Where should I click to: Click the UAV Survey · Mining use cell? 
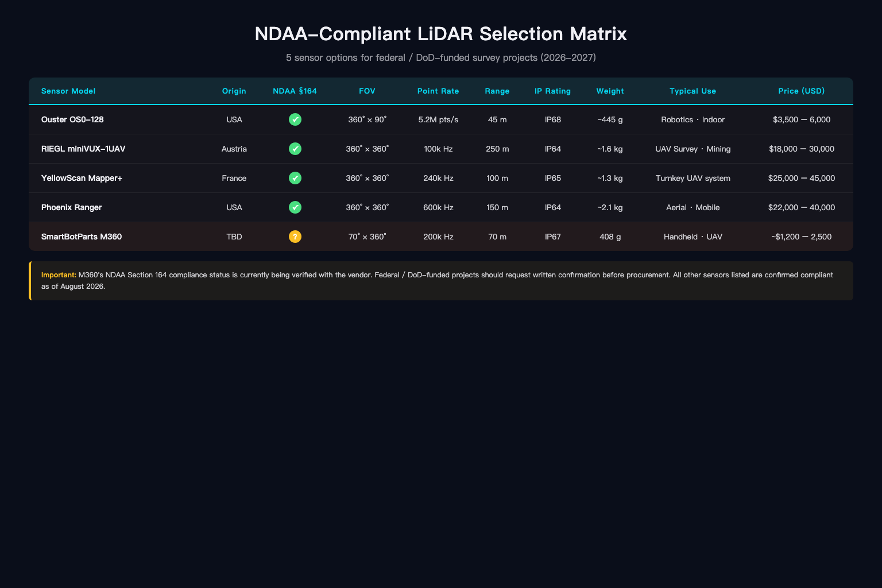pyautogui.click(x=693, y=149)
